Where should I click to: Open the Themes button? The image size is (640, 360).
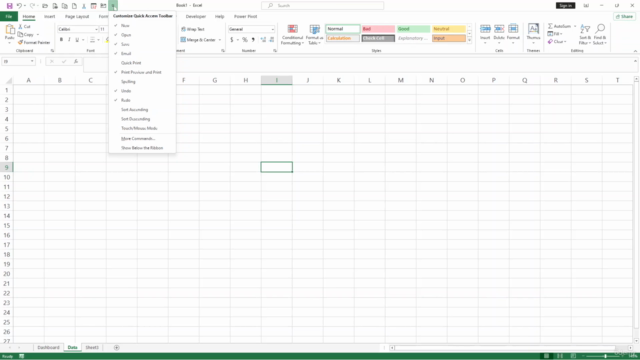[533, 33]
